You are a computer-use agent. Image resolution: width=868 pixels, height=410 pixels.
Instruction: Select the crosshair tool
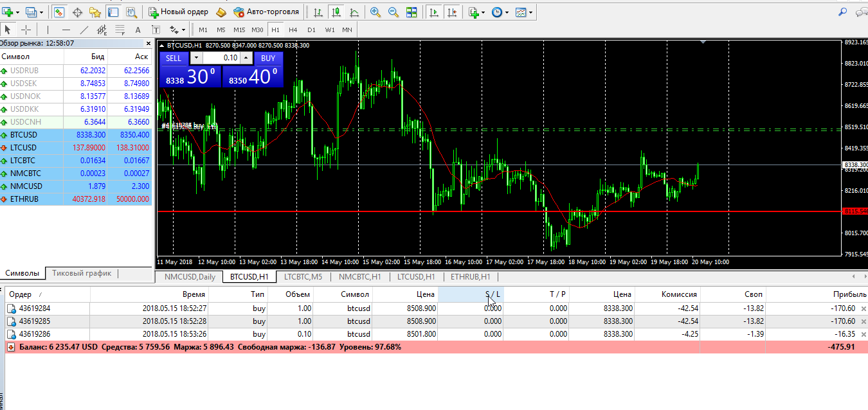pos(26,30)
